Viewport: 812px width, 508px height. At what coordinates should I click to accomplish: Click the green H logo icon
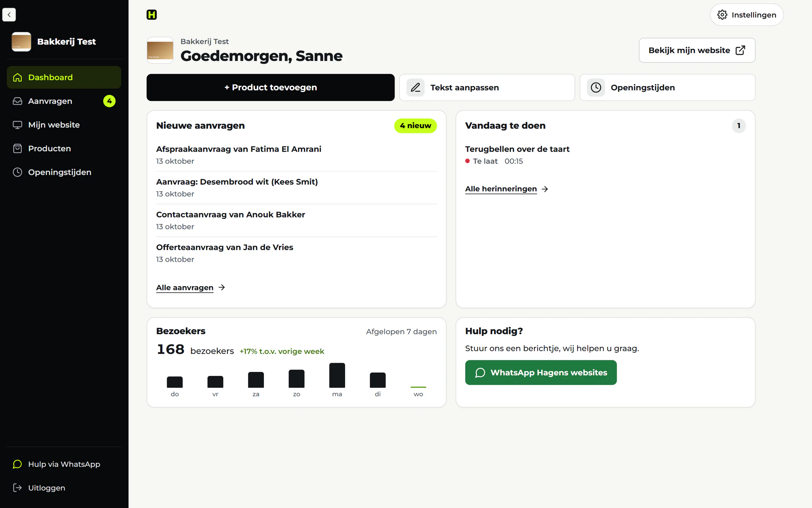point(152,15)
